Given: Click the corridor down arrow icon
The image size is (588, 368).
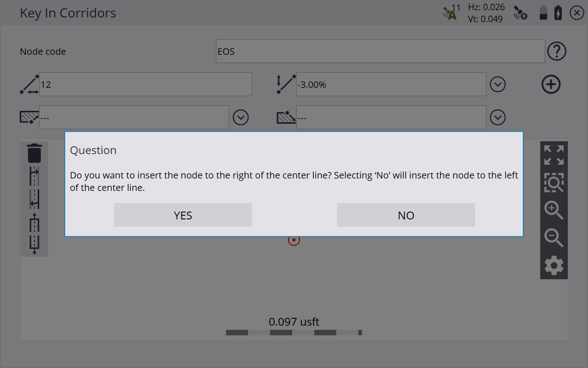Looking at the screenshot, I should pyautogui.click(x=34, y=245).
